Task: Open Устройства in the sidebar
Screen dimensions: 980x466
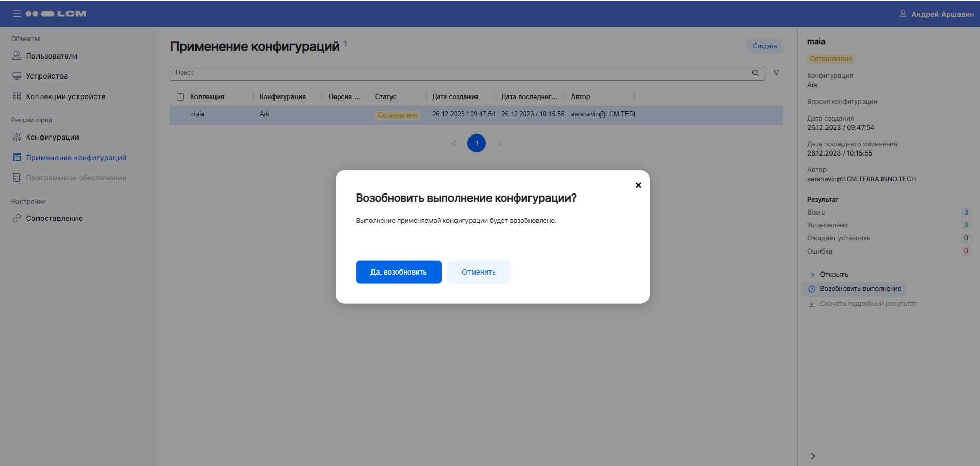Action: [x=47, y=76]
